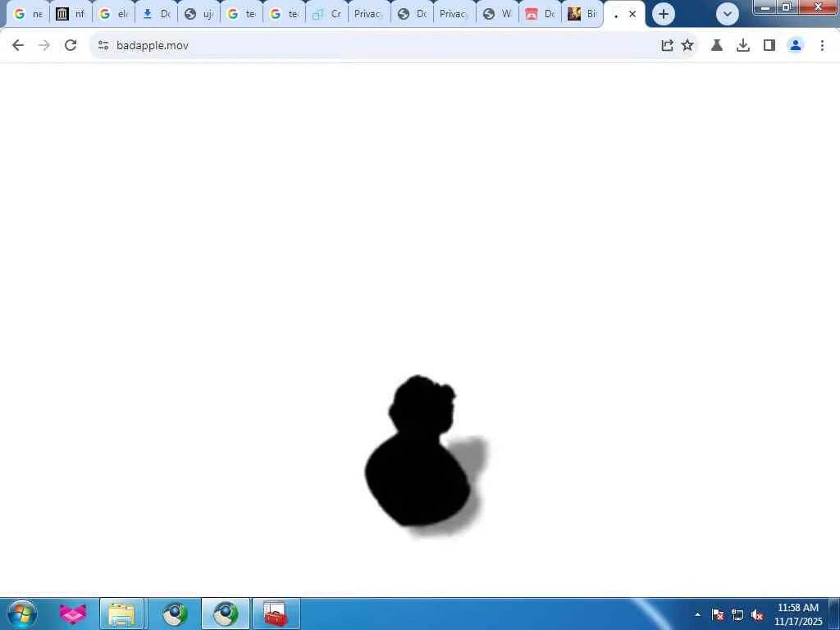This screenshot has height=630, width=840.
Task: Switch to the 'nf' tab with building icon
Action: (x=71, y=15)
